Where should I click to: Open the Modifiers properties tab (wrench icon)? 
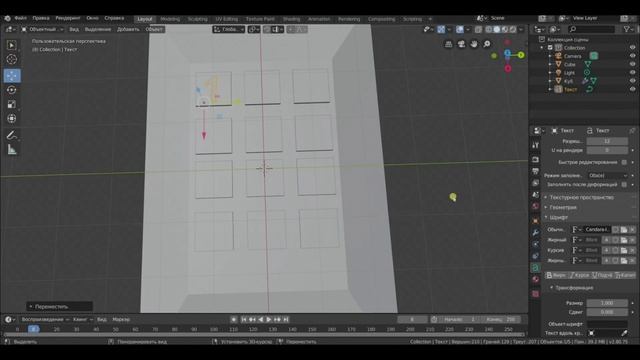pos(536,232)
